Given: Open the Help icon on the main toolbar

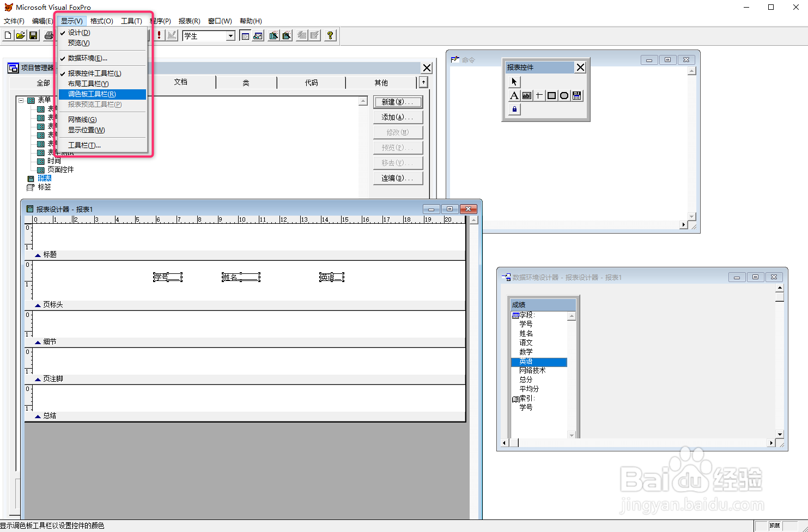Looking at the screenshot, I should (x=330, y=35).
